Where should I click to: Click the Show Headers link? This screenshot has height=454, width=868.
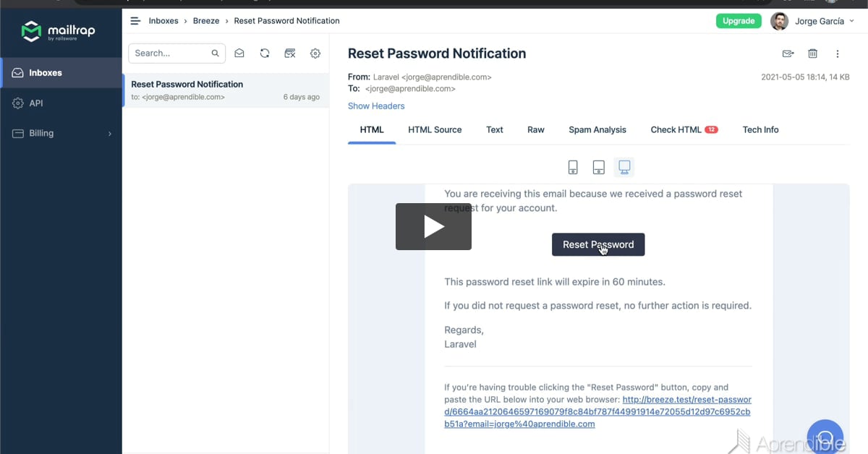[x=376, y=106]
